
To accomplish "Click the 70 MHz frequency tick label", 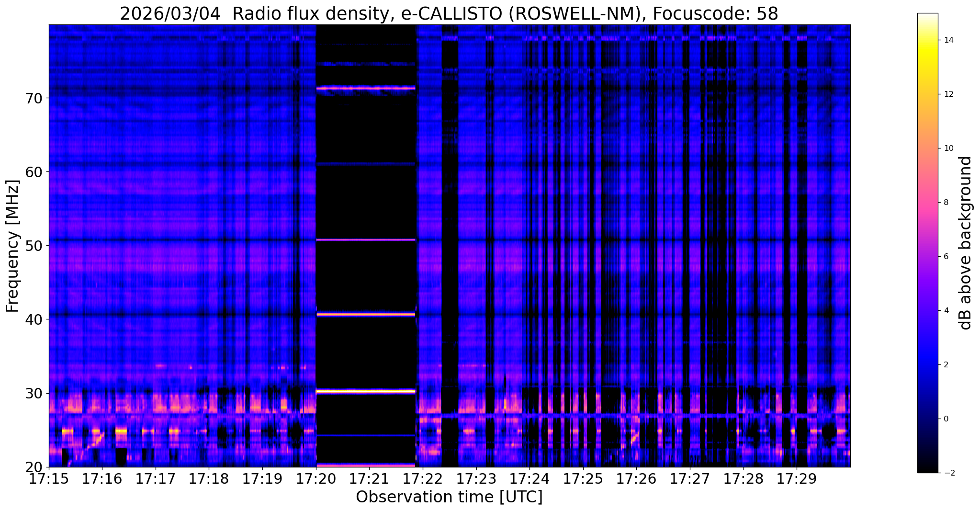I will [x=34, y=98].
